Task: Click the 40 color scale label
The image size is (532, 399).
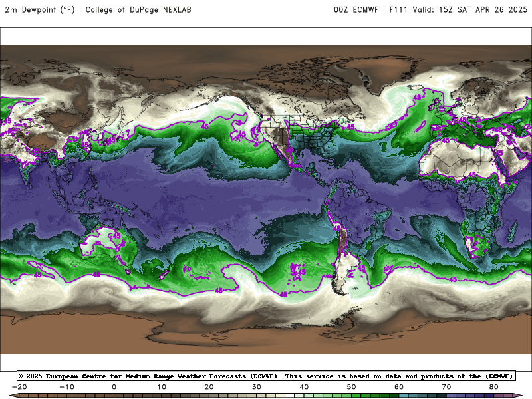Action: coord(304,387)
